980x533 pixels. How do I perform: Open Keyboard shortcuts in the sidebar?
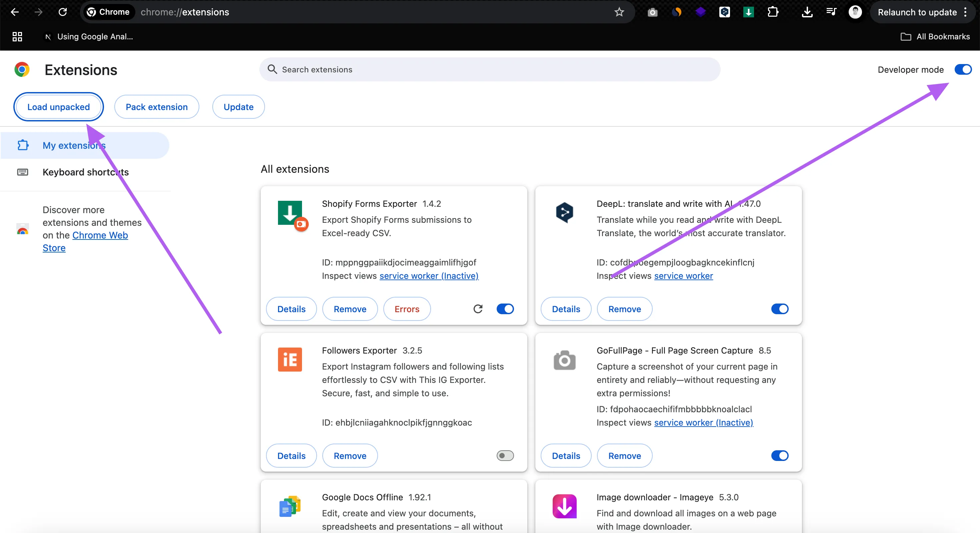coord(85,172)
